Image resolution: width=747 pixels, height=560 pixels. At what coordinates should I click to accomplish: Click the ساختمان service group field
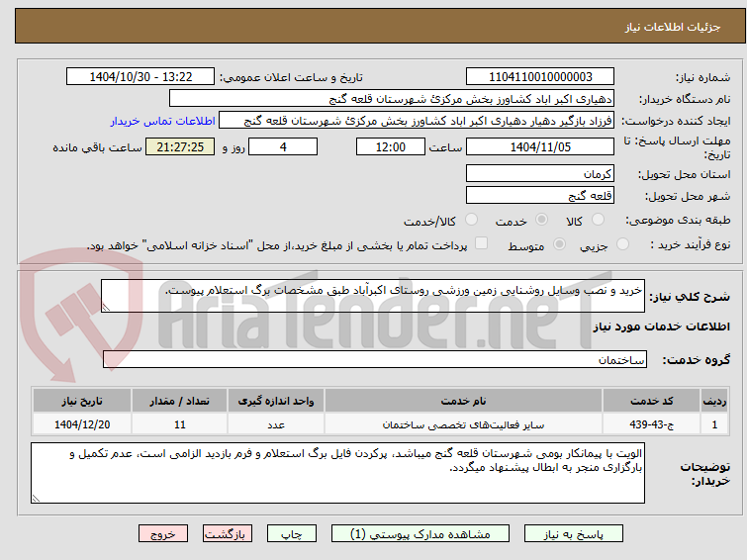(374, 360)
